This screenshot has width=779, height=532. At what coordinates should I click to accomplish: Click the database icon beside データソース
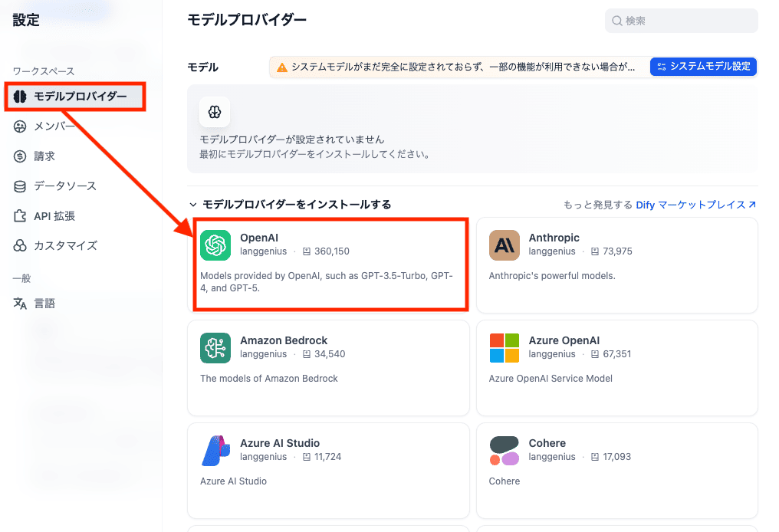pos(20,186)
